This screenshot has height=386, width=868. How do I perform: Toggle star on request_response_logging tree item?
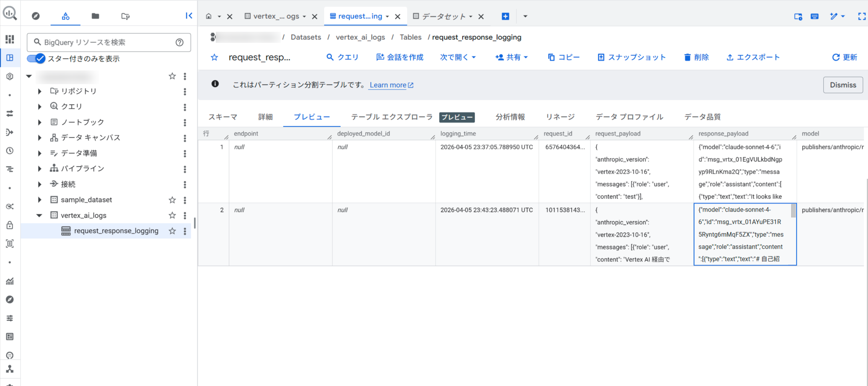click(172, 231)
